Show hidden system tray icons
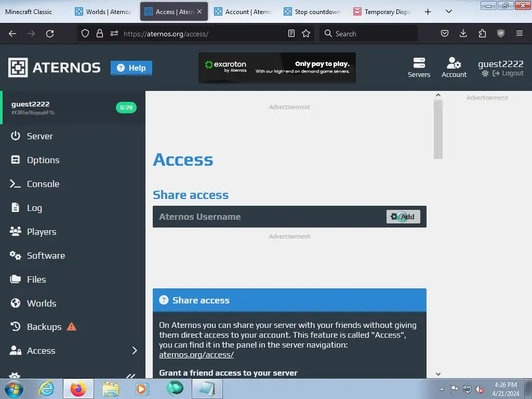 pyautogui.click(x=442, y=389)
